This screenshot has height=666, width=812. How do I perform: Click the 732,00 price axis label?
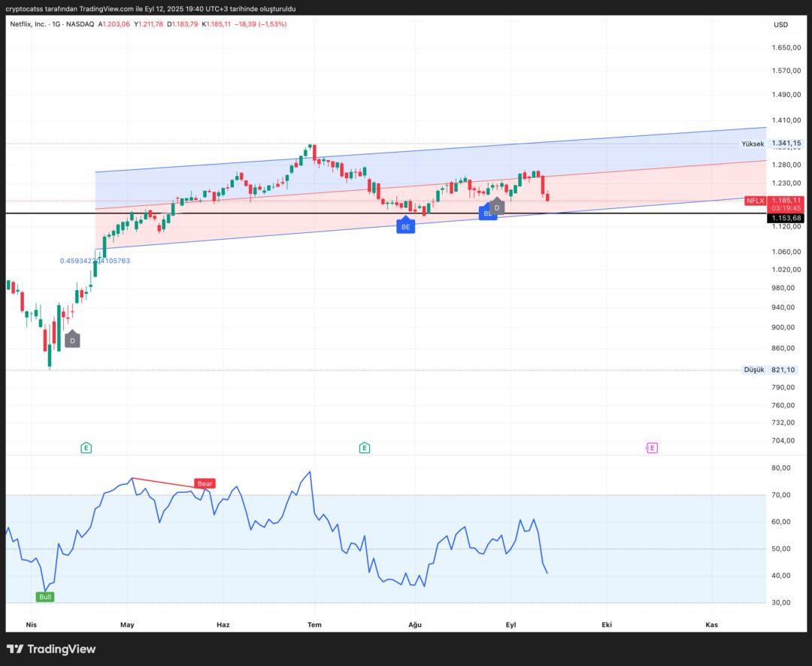tap(783, 422)
